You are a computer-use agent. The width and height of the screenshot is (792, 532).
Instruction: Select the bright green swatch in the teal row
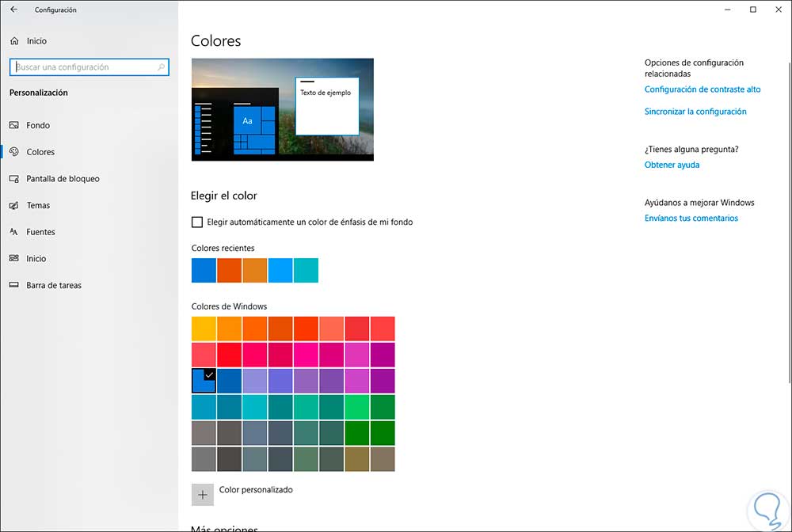coord(357,407)
